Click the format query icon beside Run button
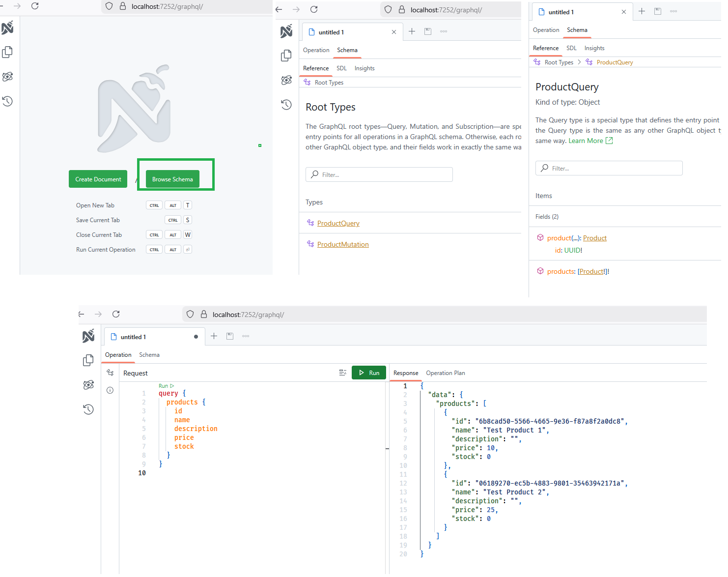The image size is (728, 577). pyautogui.click(x=342, y=373)
